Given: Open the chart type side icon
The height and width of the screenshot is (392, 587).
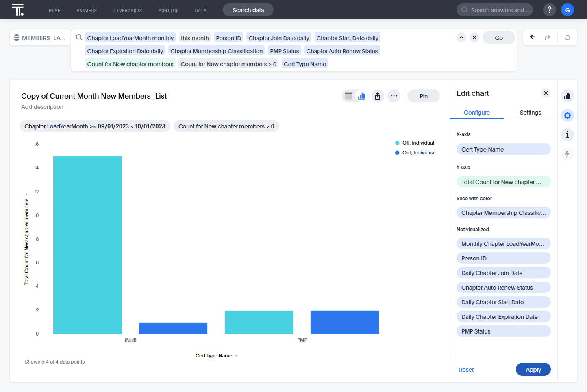Looking at the screenshot, I should 567,96.
